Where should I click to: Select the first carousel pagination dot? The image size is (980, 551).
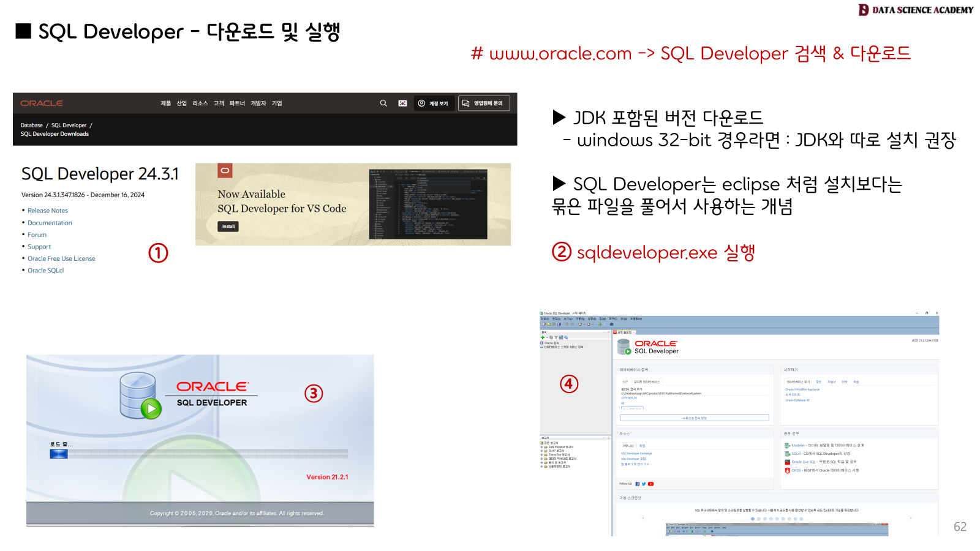point(753,519)
